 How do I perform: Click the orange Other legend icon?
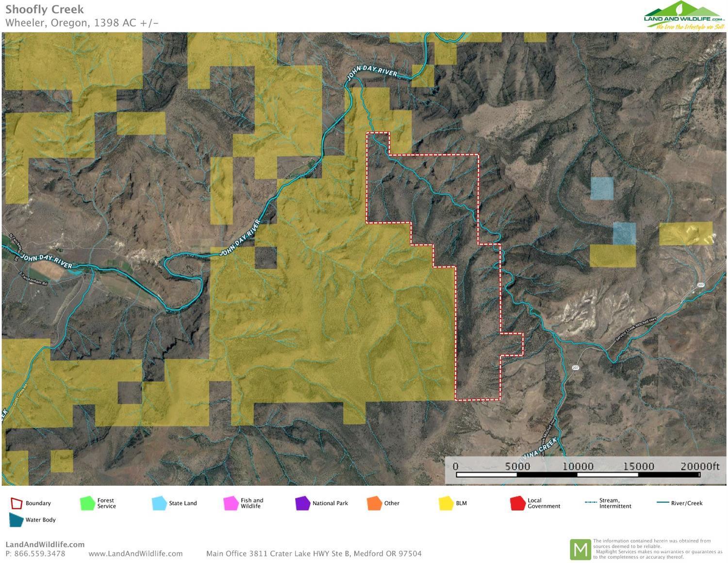point(374,503)
